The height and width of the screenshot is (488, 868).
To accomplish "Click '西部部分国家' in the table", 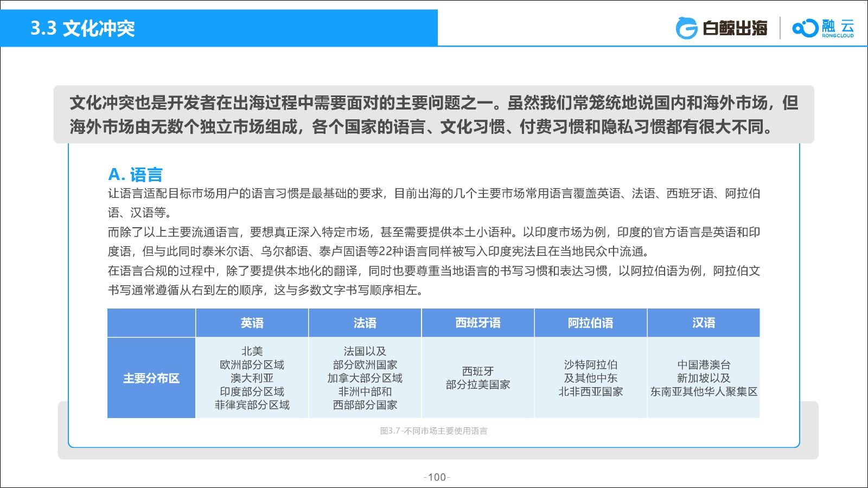I will point(365,405).
